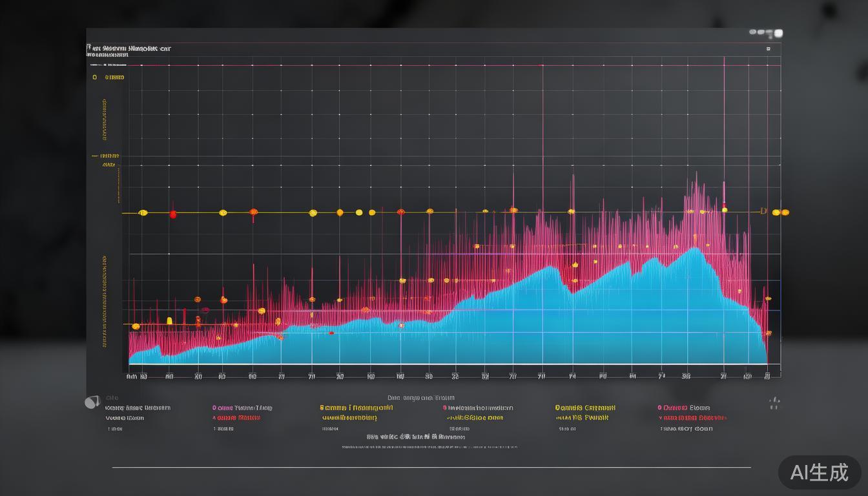Screen dimensions: 868x496
Task: Expand the sixth legend group with the pink bullet
Action: point(684,408)
